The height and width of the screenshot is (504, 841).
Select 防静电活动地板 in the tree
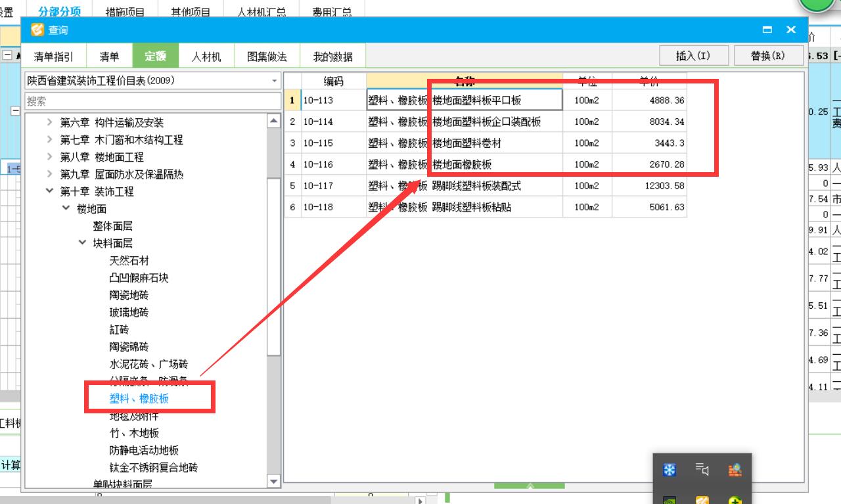click(x=144, y=450)
